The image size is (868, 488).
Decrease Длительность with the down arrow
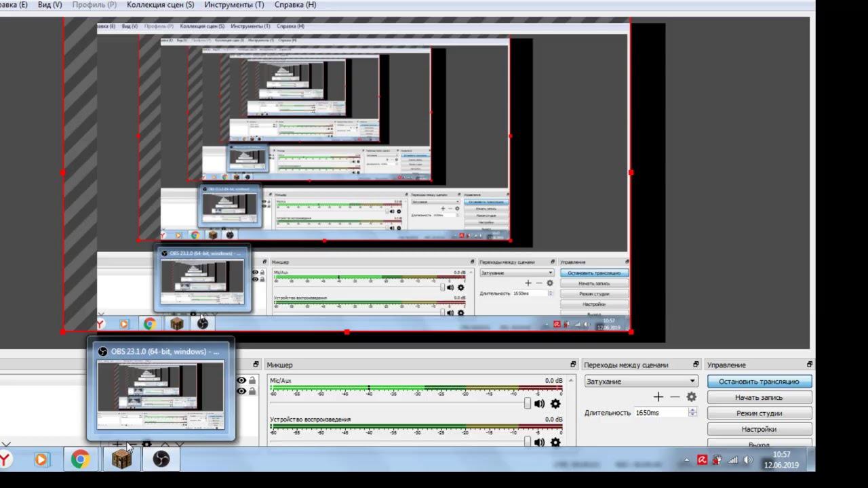coord(692,415)
